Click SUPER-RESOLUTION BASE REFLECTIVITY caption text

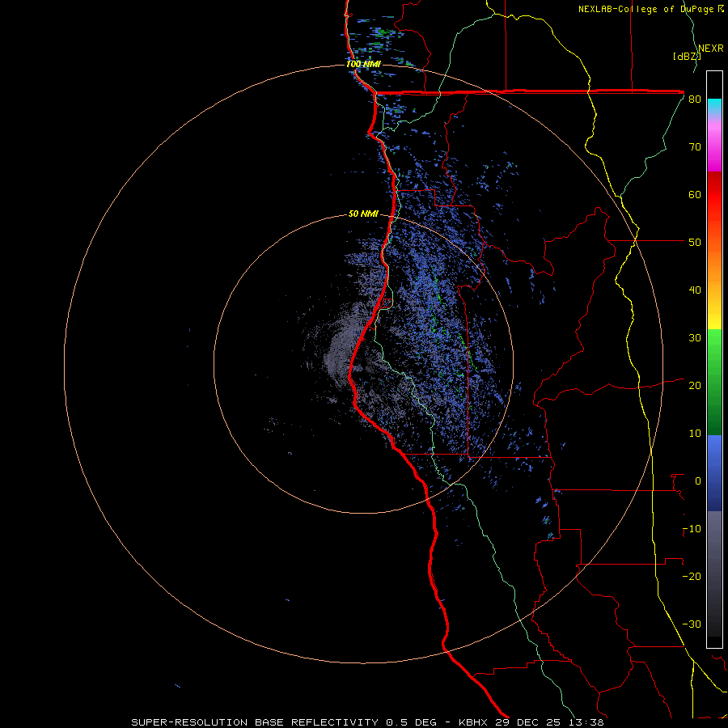(x=255, y=722)
